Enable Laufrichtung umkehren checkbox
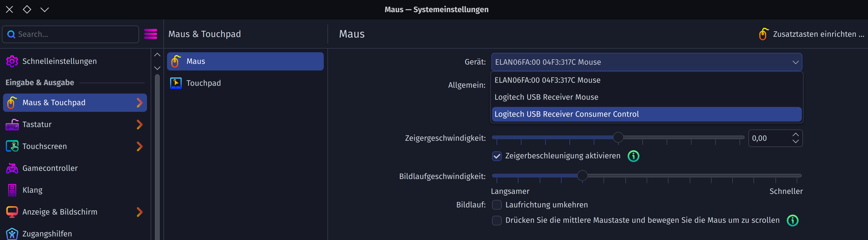This screenshot has height=240, width=868. click(x=497, y=205)
